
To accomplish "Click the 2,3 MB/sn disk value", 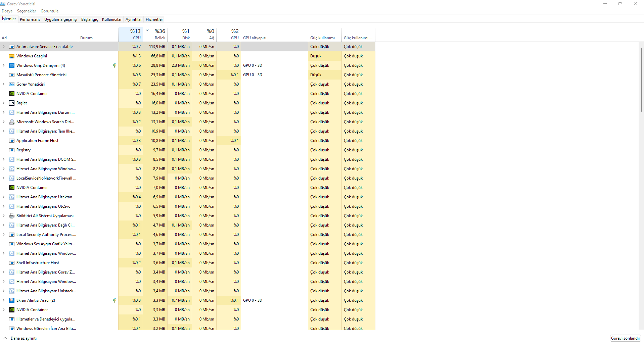I will tap(181, 65).
